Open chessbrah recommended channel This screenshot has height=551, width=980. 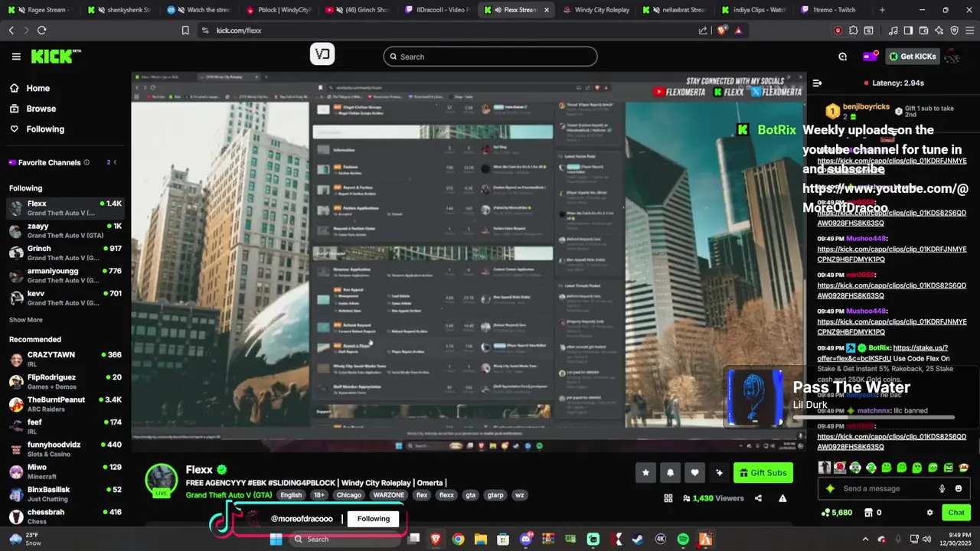pyautogui.click(x=65, y=516)
